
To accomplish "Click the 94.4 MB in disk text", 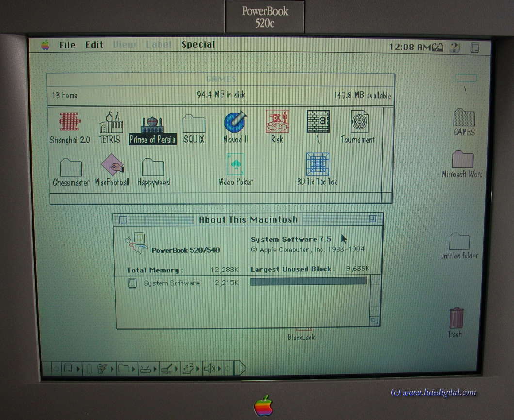I will [x=221, y=95].
